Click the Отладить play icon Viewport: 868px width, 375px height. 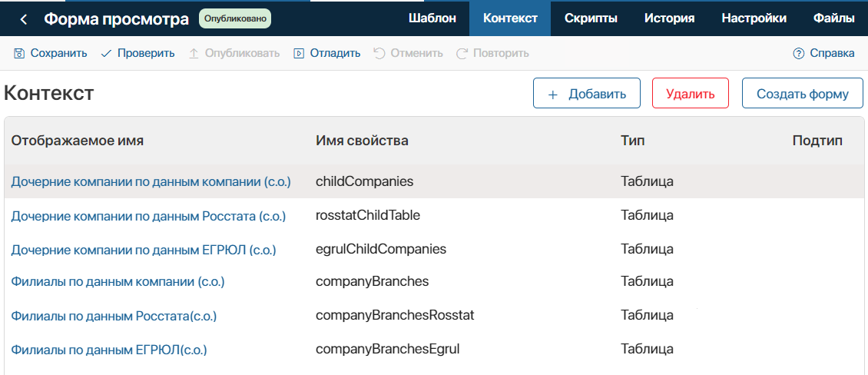pos(299,54)
